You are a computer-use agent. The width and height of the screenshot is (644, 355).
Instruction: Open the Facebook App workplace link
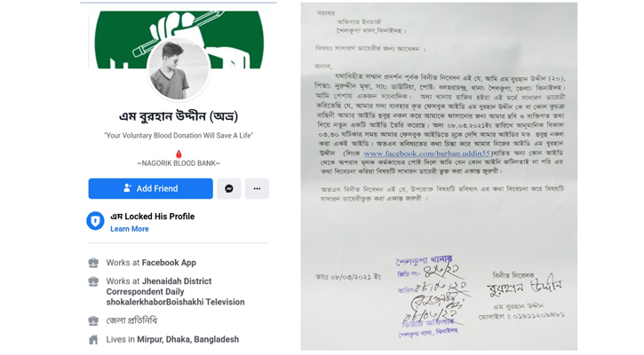coord(169,263)
